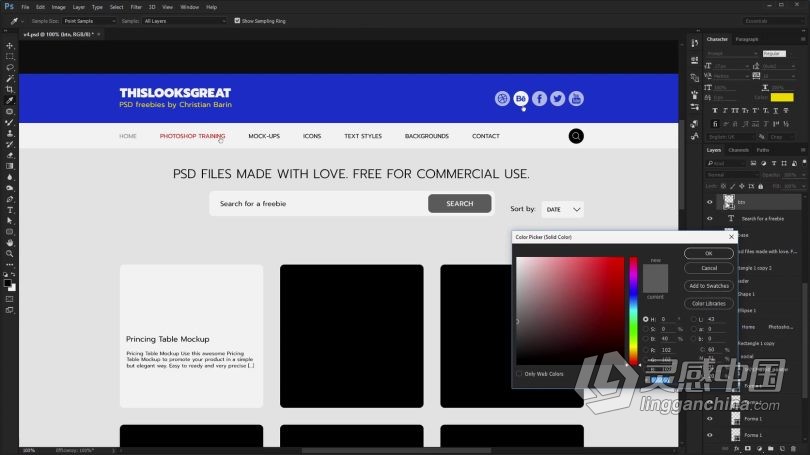Viewport: 810px width, 455px height.
Task: Click the Facebook icon in the website header
Action: pos(539,98)
